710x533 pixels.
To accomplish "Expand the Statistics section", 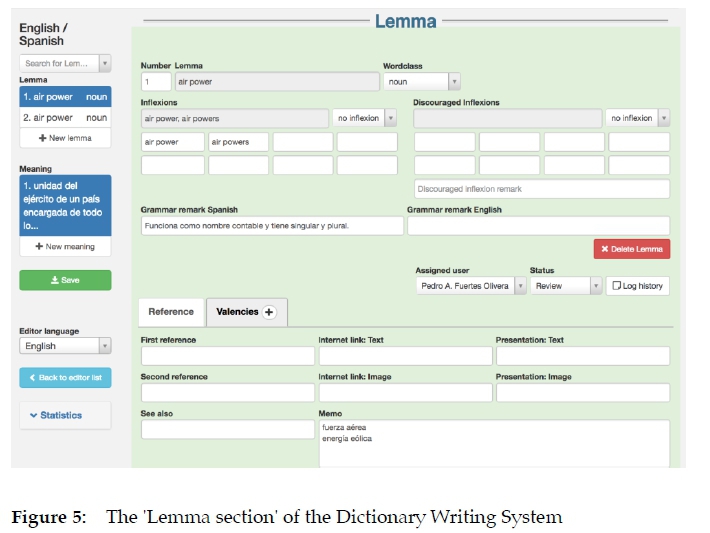I will pos(65,415).
